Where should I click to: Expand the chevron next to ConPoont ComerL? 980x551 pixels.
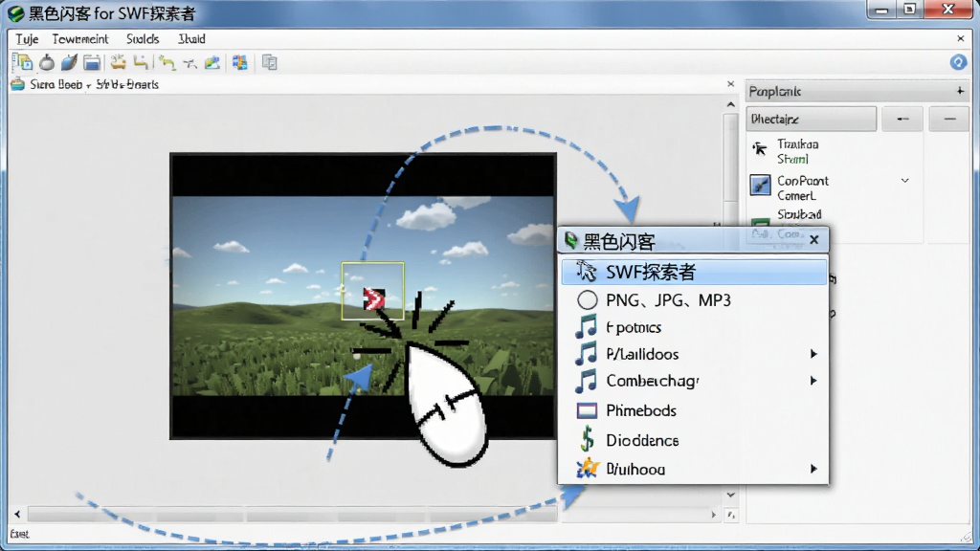[904, 181]
